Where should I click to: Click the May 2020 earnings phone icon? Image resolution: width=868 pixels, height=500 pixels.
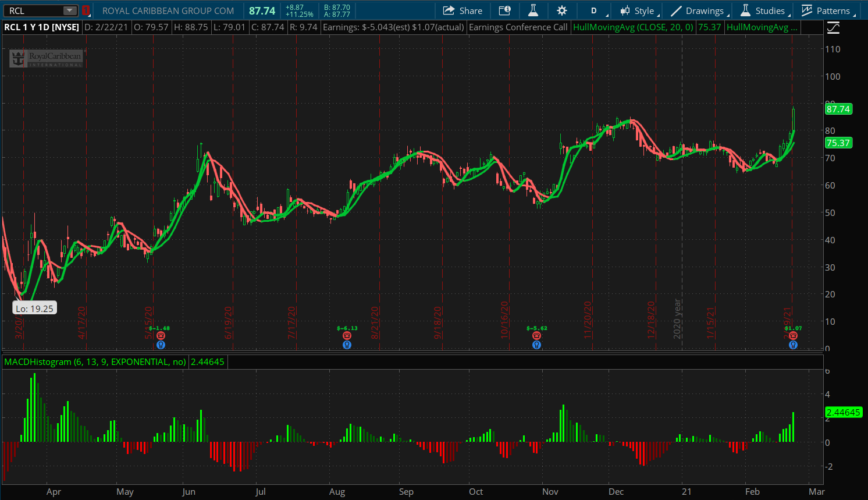pos(161,336)
